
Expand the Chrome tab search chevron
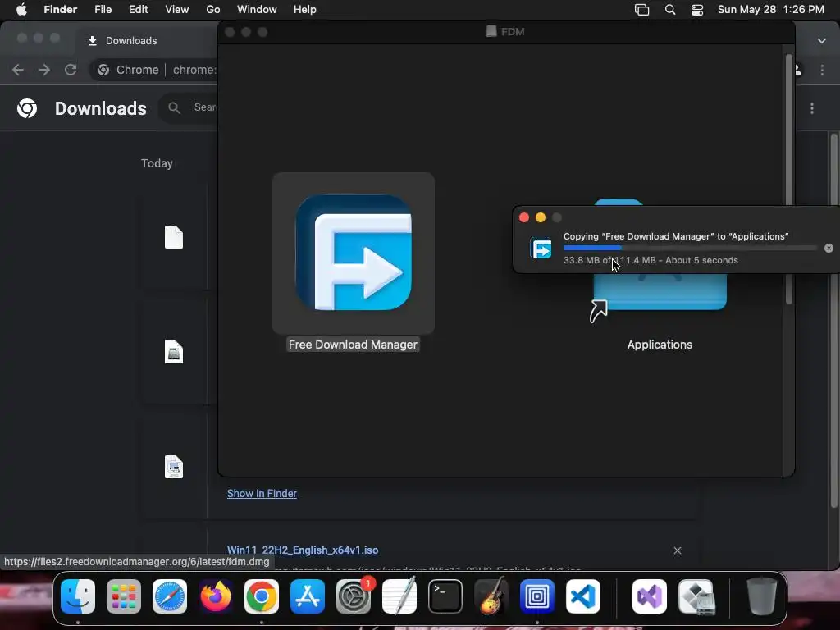(x=821, y=41)
